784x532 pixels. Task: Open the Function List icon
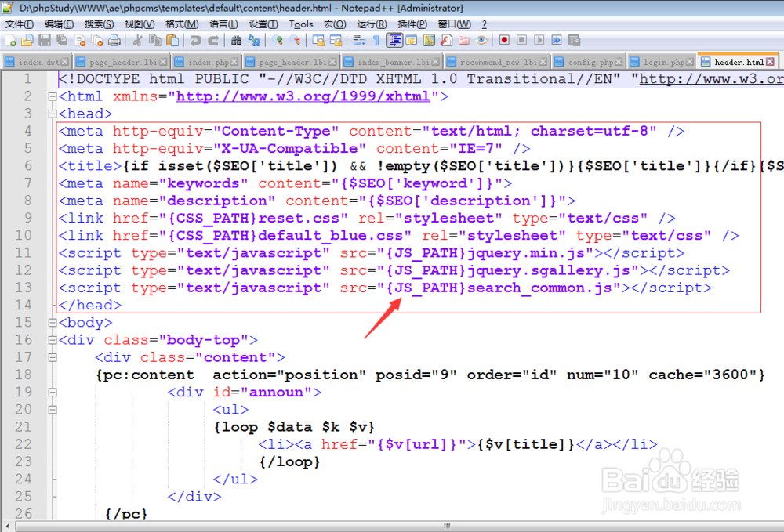click(x=447, y=41)
